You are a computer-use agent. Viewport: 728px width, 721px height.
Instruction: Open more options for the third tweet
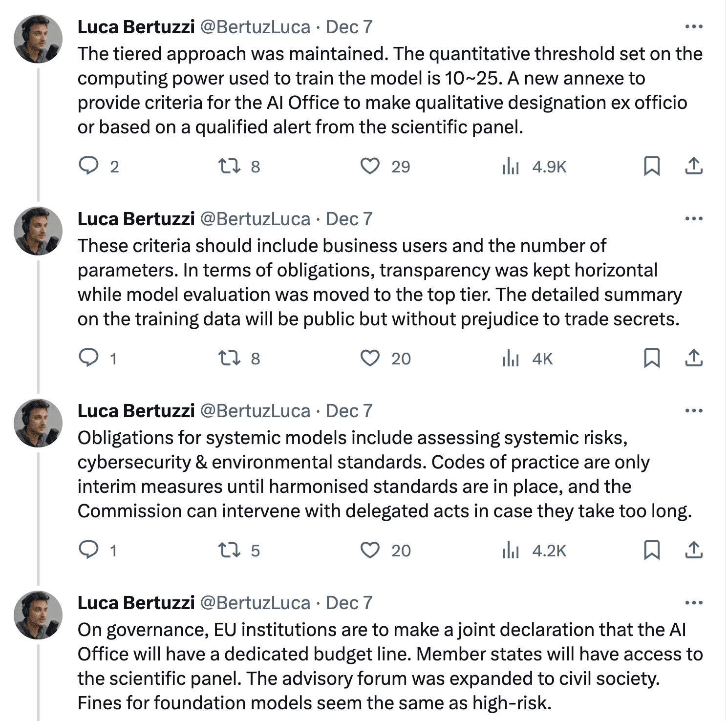694,411
